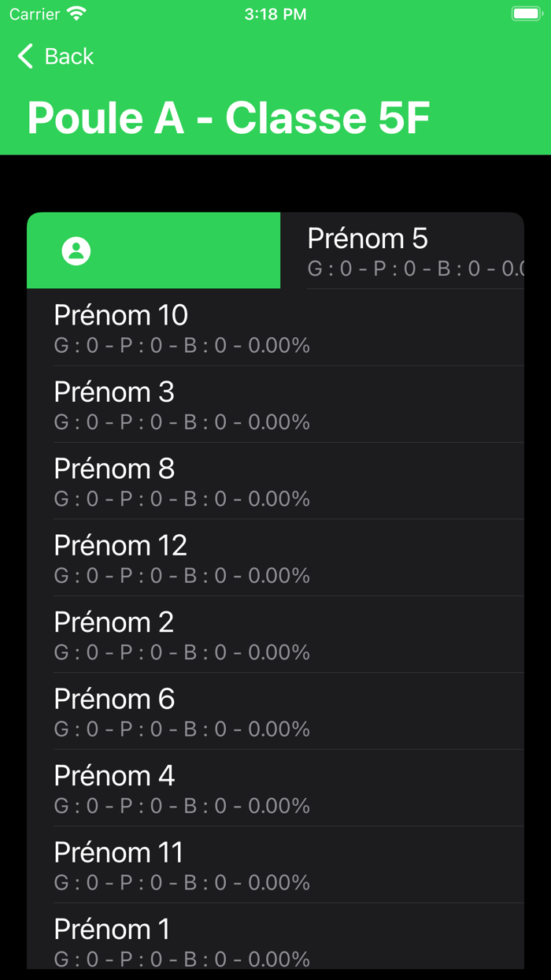Tap the Prénom 11 player entry
The height and width of the screenshot is (980, 551).
click(x=275, y=865)
